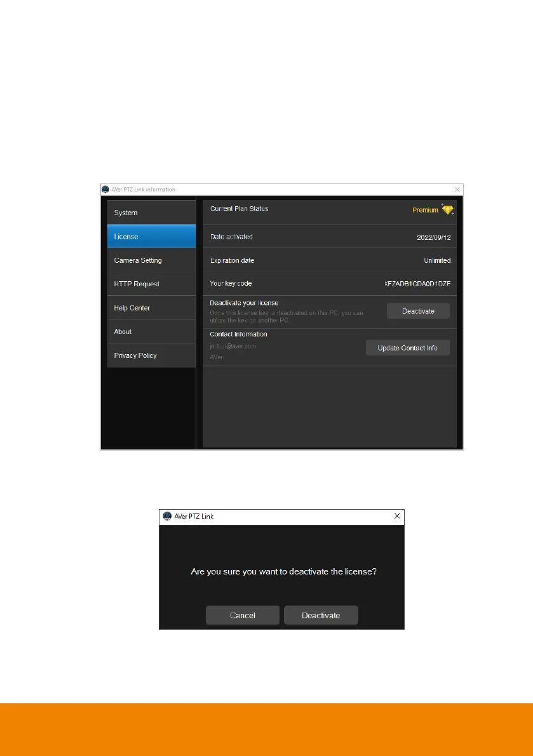The image size is (533, 756).
Task: Click the Your key code label
Action: click(231, 284)
